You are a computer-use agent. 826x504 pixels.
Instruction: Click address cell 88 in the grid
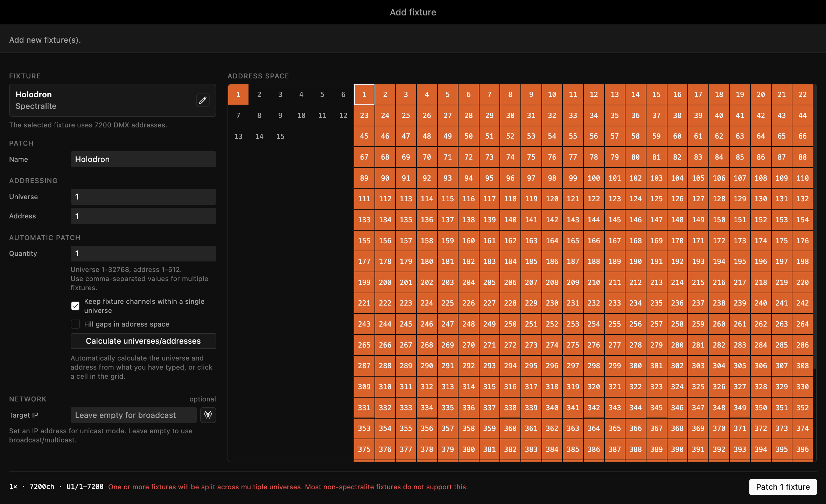(803, 157)
